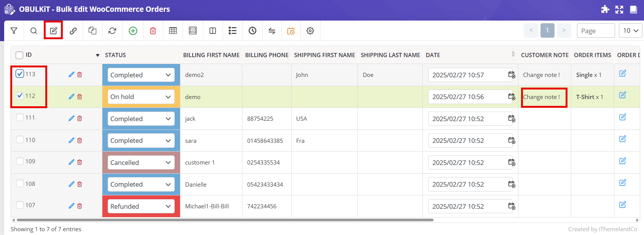Uncheck the checkbox for order 113

(20, 74)
